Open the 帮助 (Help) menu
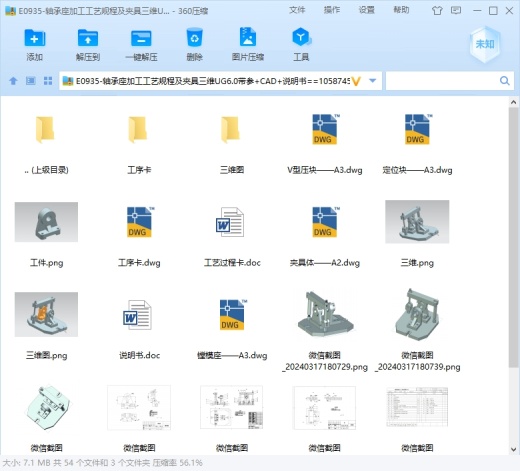This screenshot has width=520, height=471. pyautogui.click(x=401, y=10)
